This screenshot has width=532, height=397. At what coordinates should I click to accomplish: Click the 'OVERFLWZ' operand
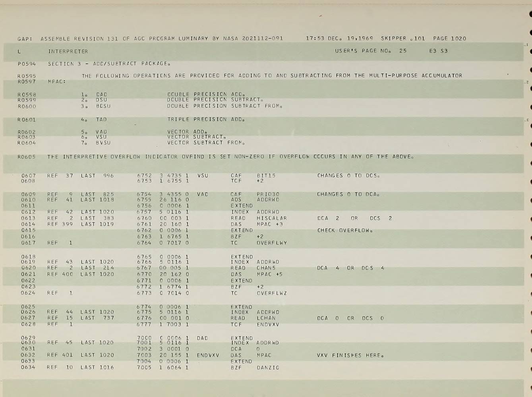272,293
